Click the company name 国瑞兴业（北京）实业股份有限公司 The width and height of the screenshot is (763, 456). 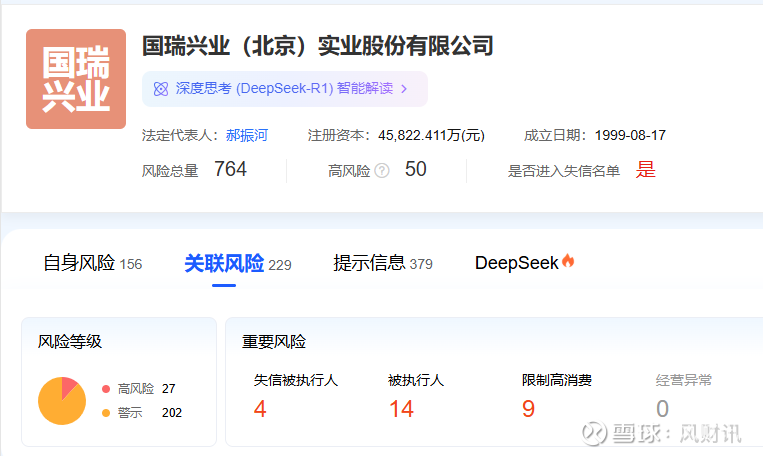tap(318, 46)
